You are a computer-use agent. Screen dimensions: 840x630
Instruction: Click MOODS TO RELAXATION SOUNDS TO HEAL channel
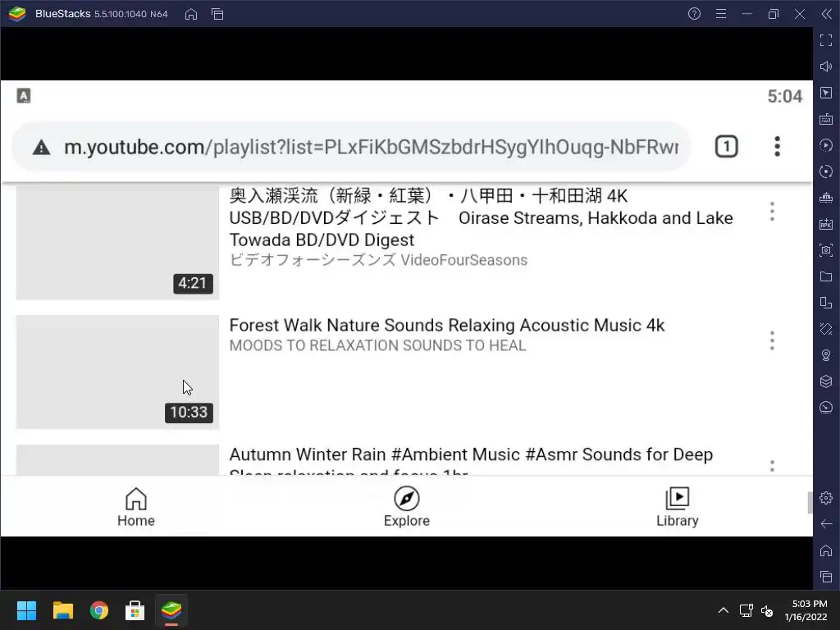tap(377, 345)
